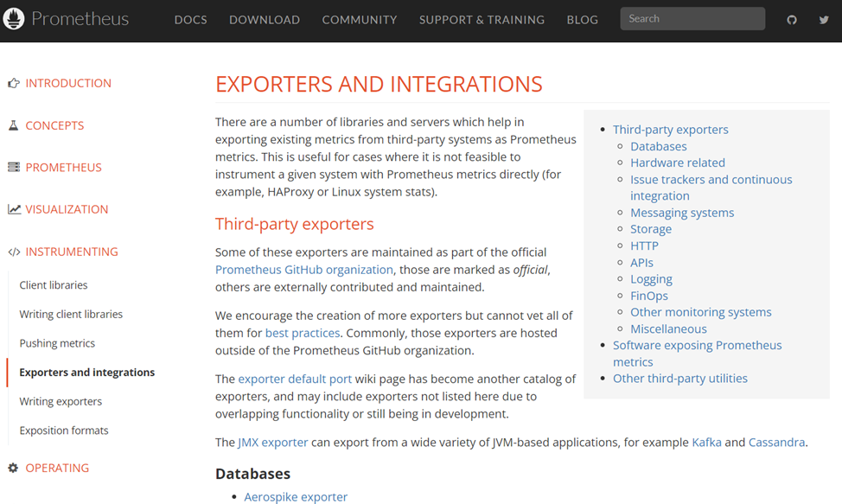Expand the CONCEPTS sidebar section
This screenshot has width=842, height=504.
tap(54, 125)
